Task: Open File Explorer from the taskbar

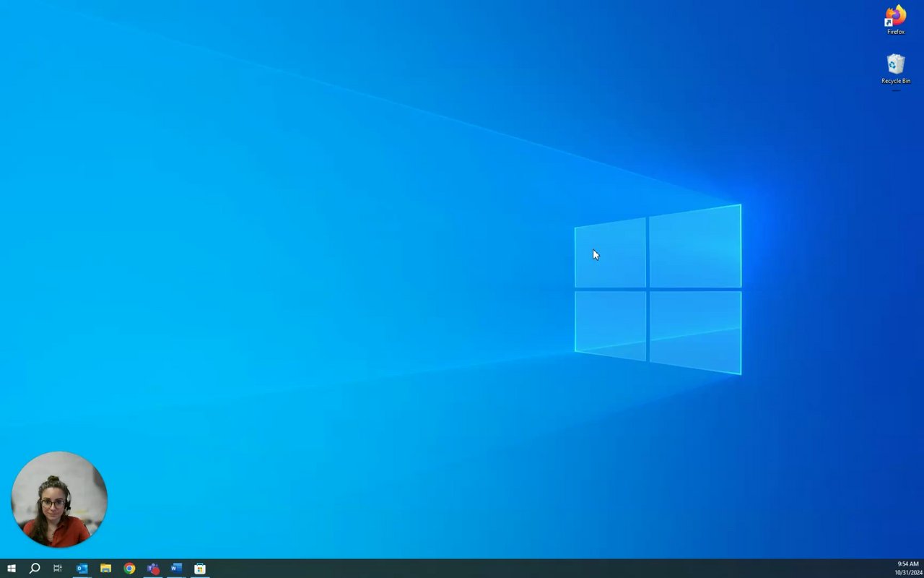Action: (105, 569)
